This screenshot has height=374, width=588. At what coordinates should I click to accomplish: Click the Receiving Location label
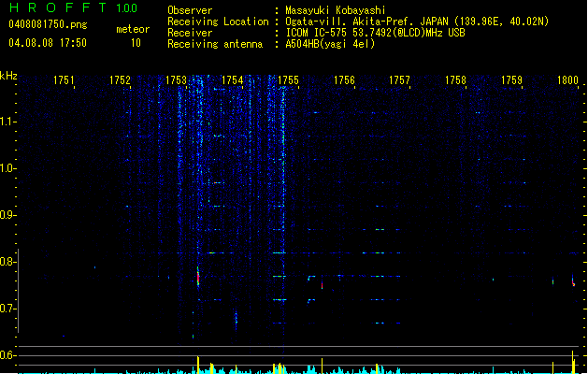coord(218,22)
